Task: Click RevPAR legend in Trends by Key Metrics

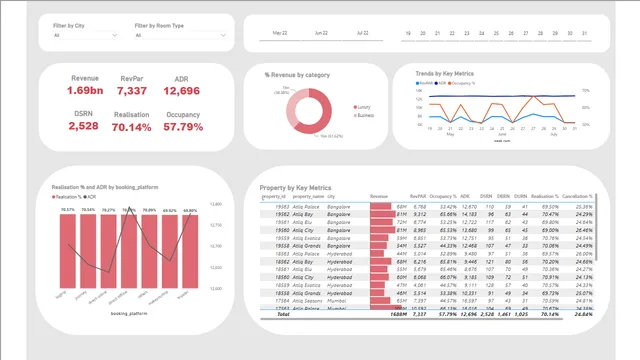Action: (424, 83)
